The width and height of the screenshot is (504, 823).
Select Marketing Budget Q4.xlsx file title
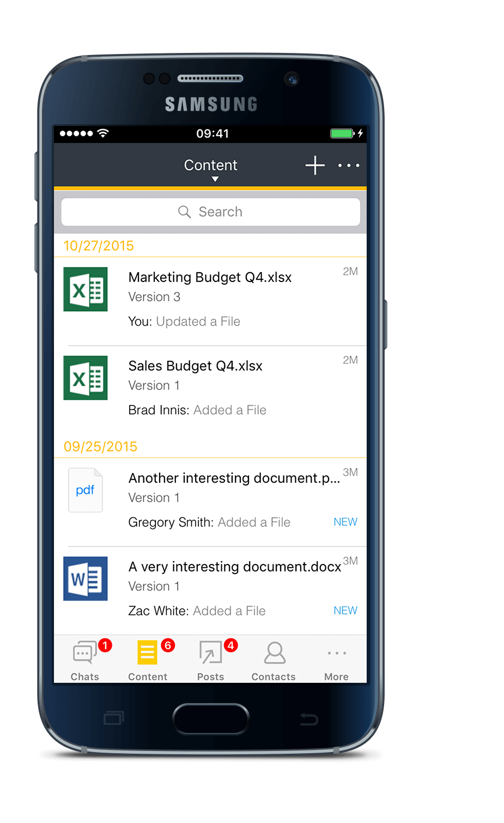tap(210, 277)
